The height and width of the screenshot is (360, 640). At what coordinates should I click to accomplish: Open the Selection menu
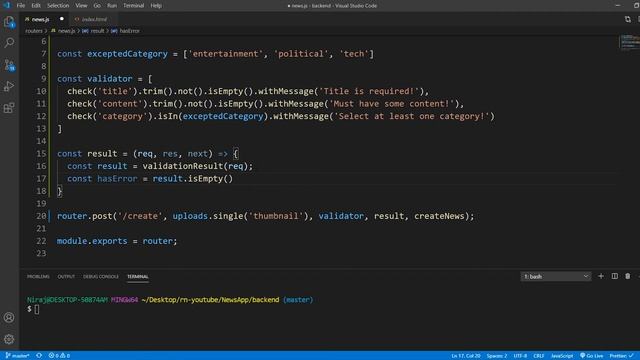pos(58,6)
